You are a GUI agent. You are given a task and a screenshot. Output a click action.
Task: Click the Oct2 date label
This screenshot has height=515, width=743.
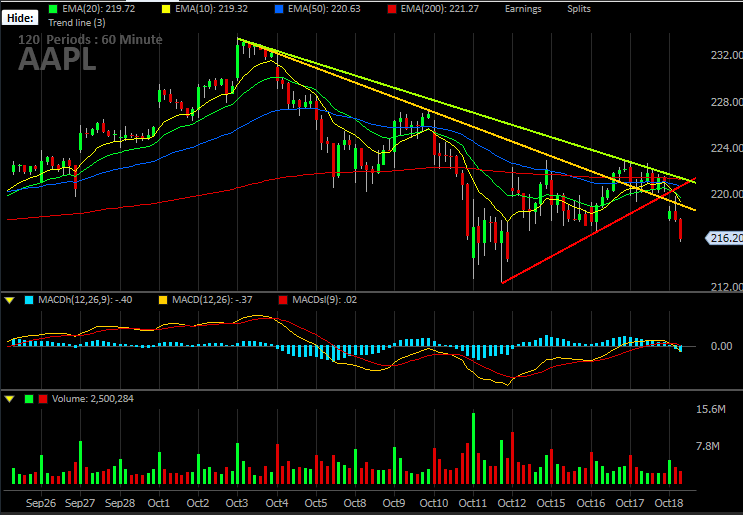(198, 503)
